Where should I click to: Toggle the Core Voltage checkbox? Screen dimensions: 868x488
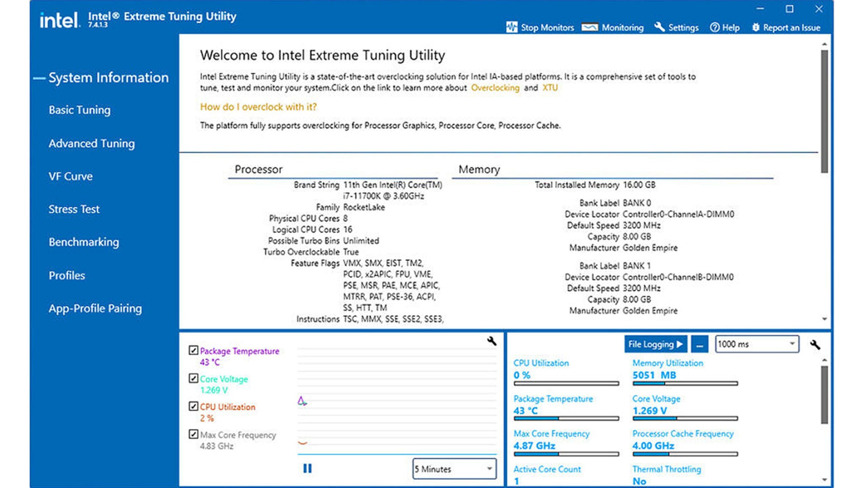pyautogui.click(x=193, y=378)
